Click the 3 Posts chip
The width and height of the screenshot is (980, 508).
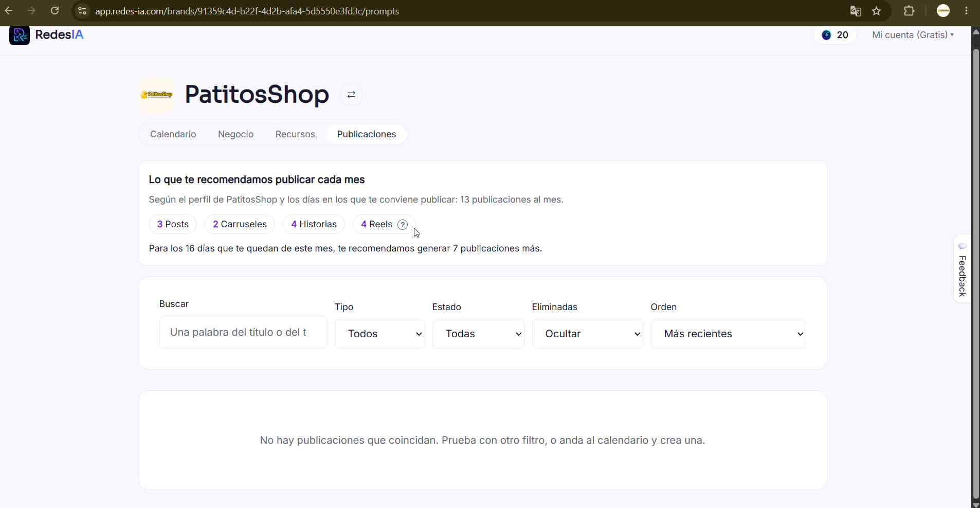(x=173, y=224)
